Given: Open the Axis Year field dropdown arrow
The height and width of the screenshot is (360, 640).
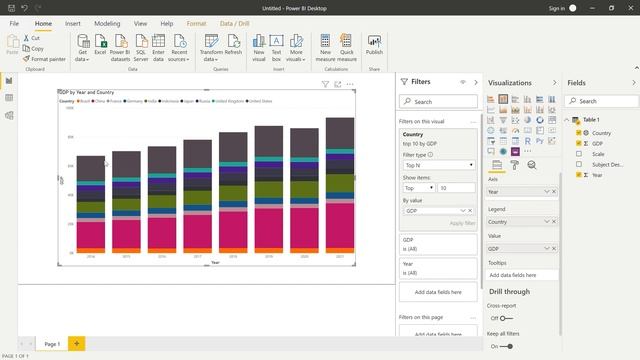Looking at the screenshot, I should pos(547,191).
